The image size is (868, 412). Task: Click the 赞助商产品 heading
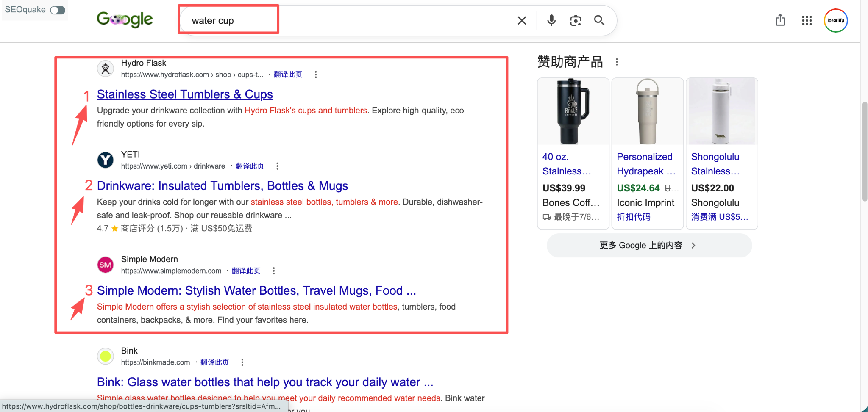tap(570, 62)
